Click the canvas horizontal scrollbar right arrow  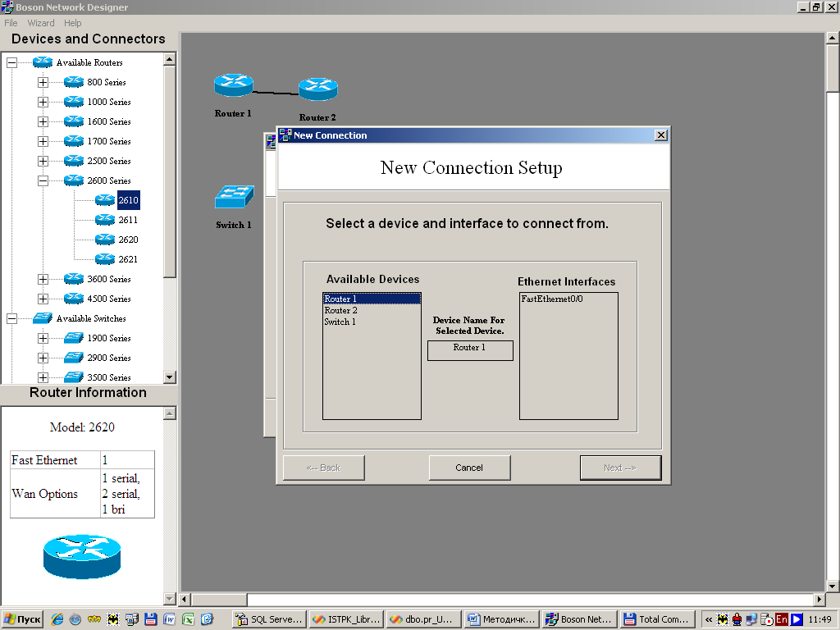tap(819, 599)
